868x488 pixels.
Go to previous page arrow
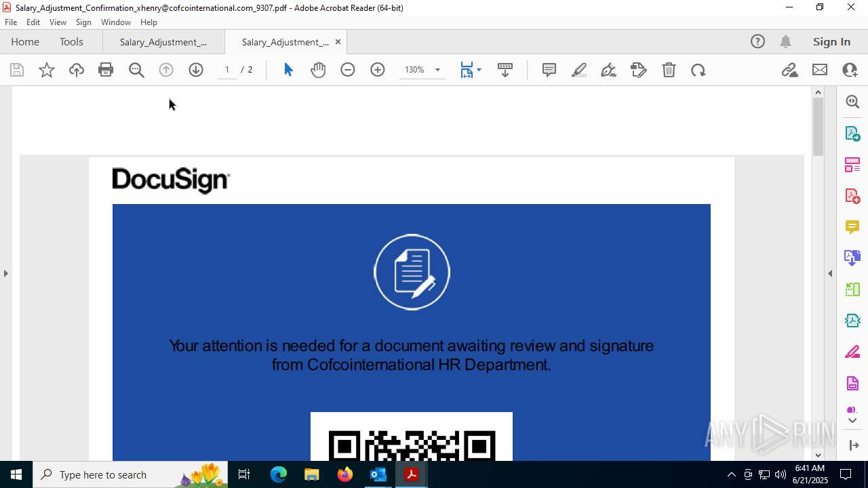coord(166,70)
